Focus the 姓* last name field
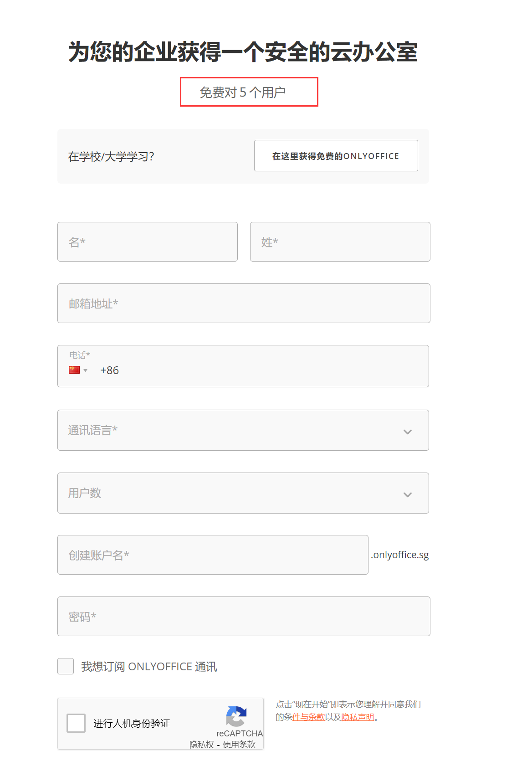 (340, 242)
